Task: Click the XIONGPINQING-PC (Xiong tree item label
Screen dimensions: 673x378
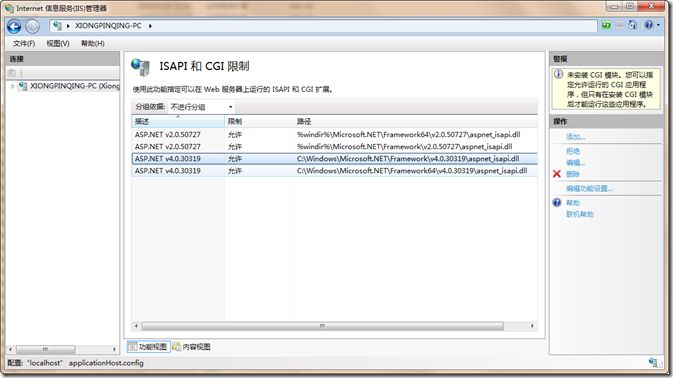Action: click(75, 86)
